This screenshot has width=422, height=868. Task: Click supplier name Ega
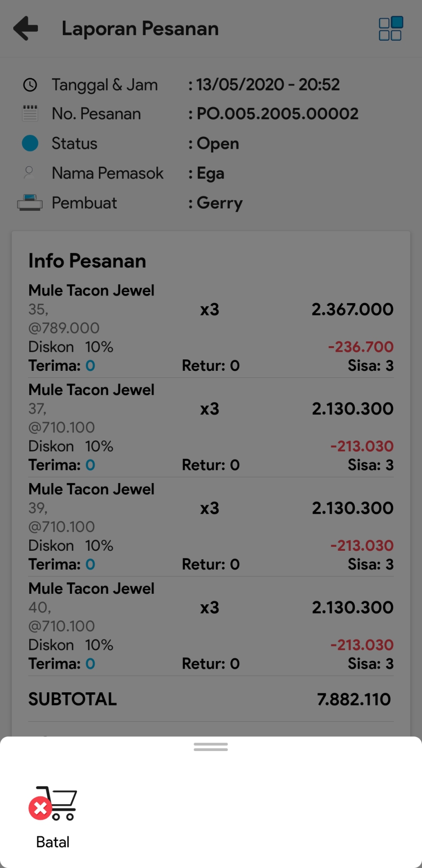(x=211, y=173)
